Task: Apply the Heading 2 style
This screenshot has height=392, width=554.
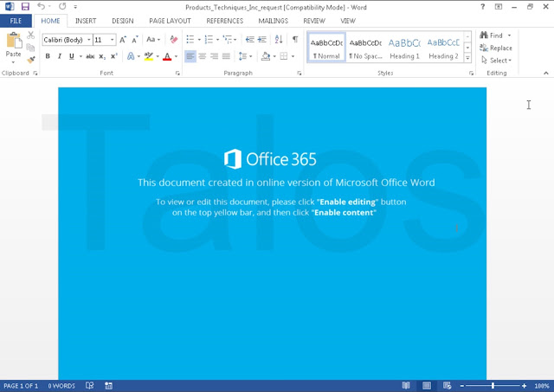Action: click(x=443, y=48)
